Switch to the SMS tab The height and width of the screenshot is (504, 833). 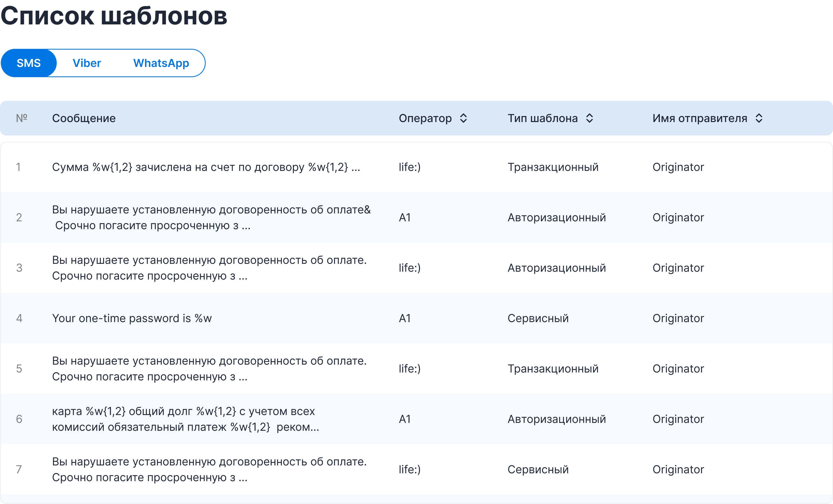tap(29, 63)
